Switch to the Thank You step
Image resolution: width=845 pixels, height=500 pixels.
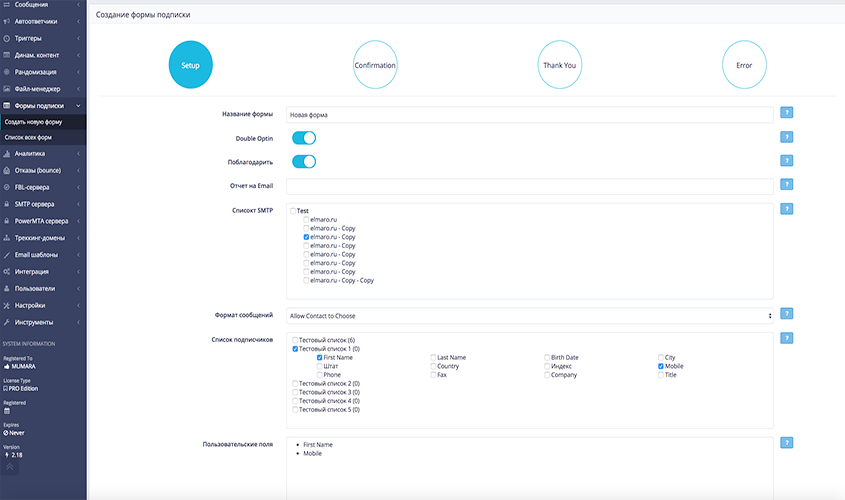[x=559, y=65]
